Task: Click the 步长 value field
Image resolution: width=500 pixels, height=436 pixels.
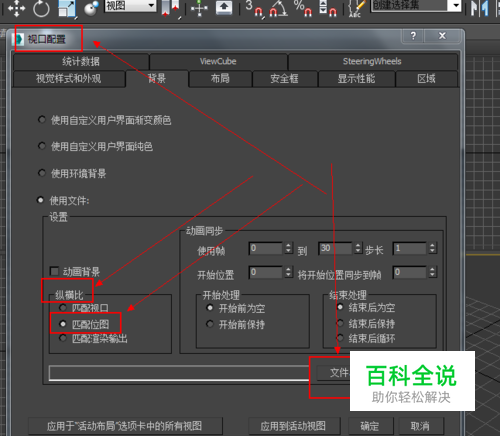Action: (x=410, y=248)
